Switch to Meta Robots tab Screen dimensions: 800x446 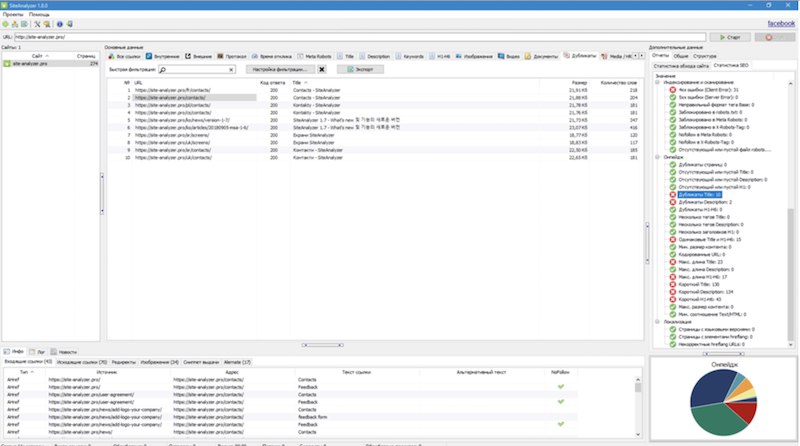pyautogui.click(x=314, y=56)
